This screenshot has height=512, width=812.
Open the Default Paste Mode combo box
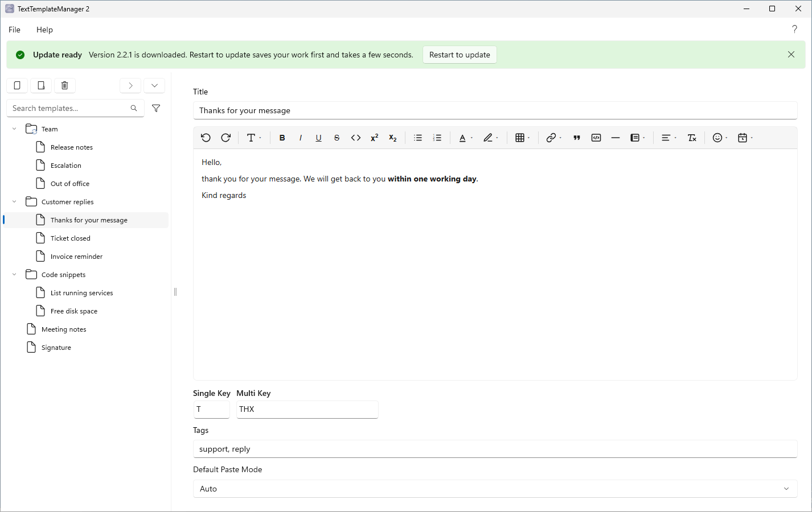click(495, 489)
